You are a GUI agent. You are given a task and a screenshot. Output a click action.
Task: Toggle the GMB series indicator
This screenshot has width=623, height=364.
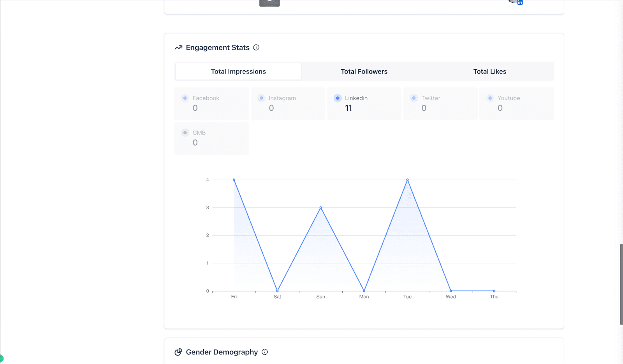coord(185,133)
